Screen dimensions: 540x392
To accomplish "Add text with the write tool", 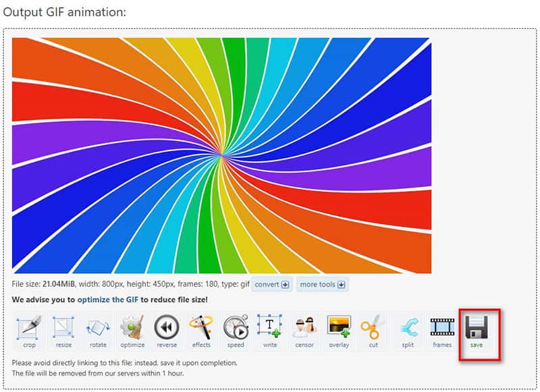I will tap(270, 331).
